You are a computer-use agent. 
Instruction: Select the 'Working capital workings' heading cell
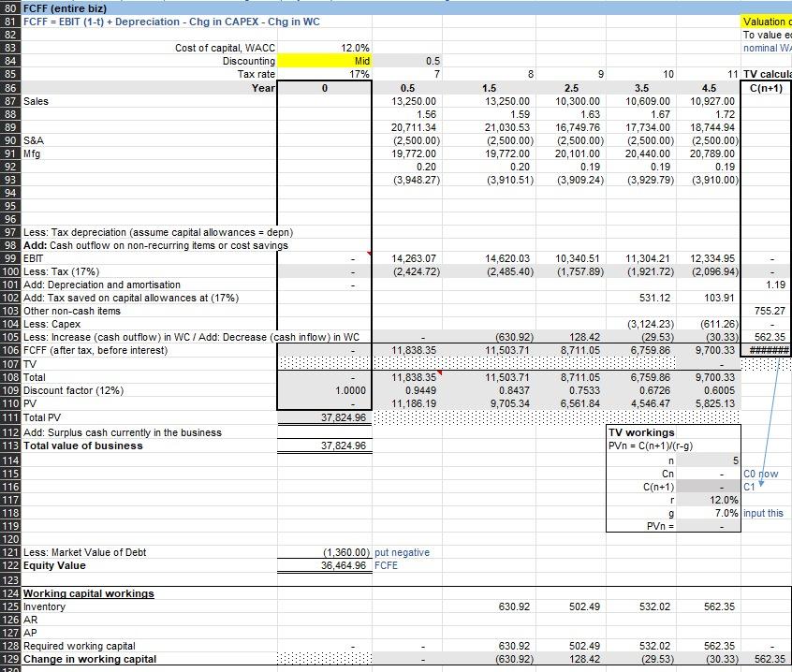point(89,593)
